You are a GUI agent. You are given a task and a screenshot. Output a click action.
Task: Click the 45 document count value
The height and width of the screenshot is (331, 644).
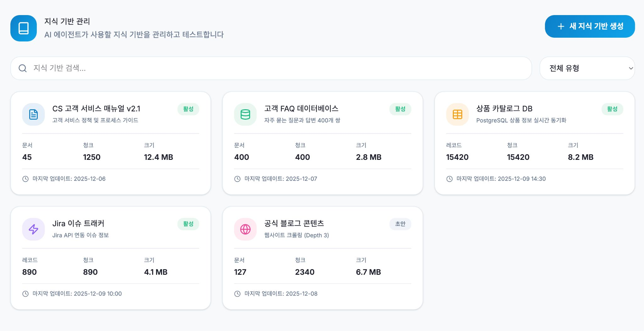click(27, 157)
